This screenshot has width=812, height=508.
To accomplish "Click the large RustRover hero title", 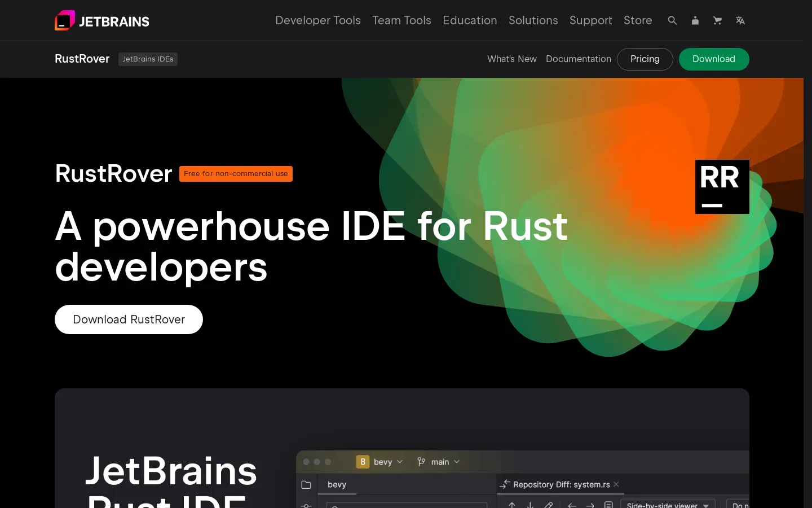I will click(x=113, y=174).
